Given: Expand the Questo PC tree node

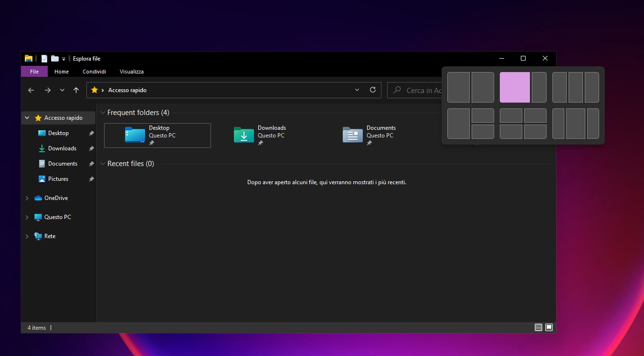Looking at the screenshot, I should [27, 217].
